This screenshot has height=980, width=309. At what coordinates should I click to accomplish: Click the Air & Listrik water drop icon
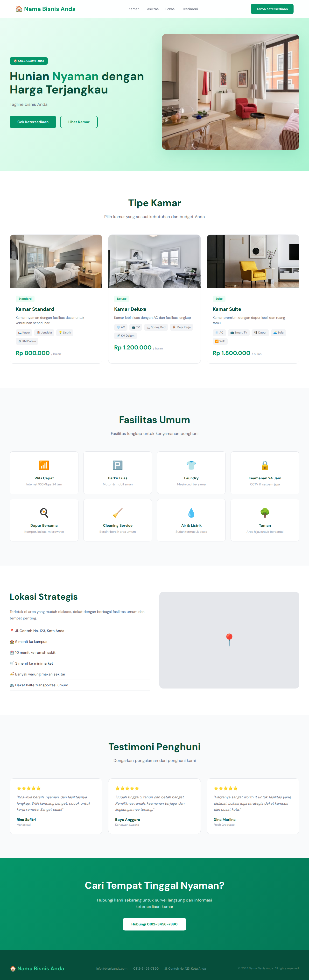click(191, 512)
